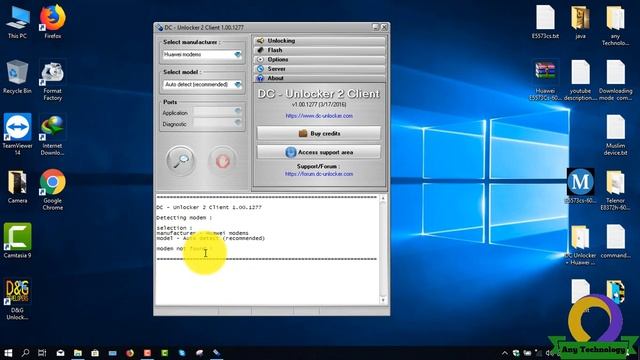Open File Explorer from taskbar

pos(78,353)
